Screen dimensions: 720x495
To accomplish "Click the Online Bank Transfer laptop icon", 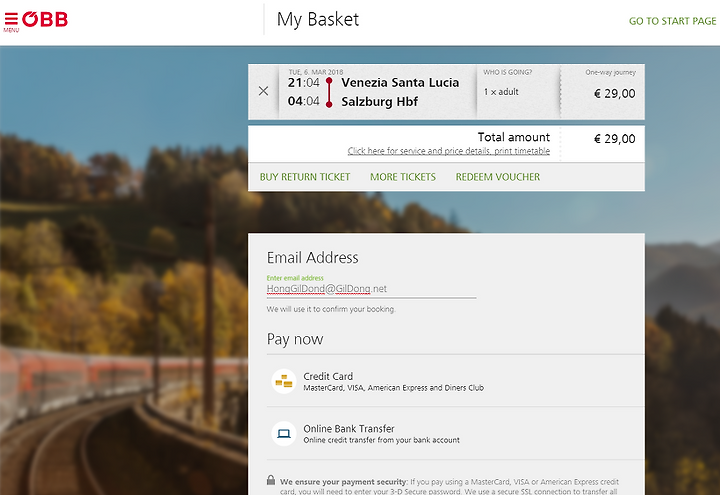I will 284,433.
